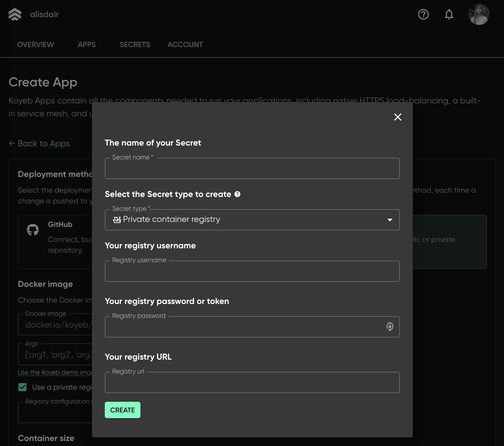The width and height of the screenshot is (504, 446).
Task: Follow the Back to Apps link
Action: coord(39,143)
